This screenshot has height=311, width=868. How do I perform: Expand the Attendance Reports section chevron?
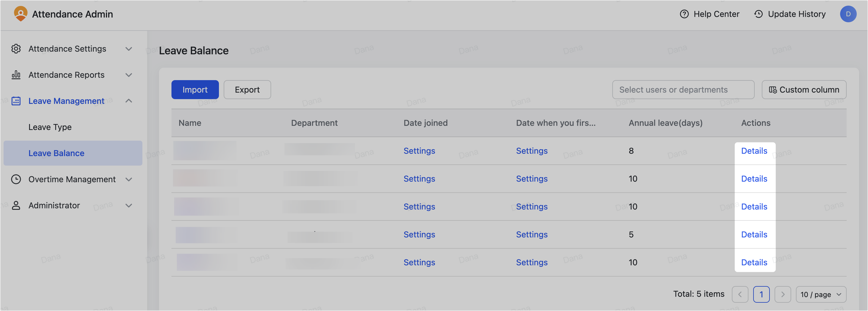[128, 75]
